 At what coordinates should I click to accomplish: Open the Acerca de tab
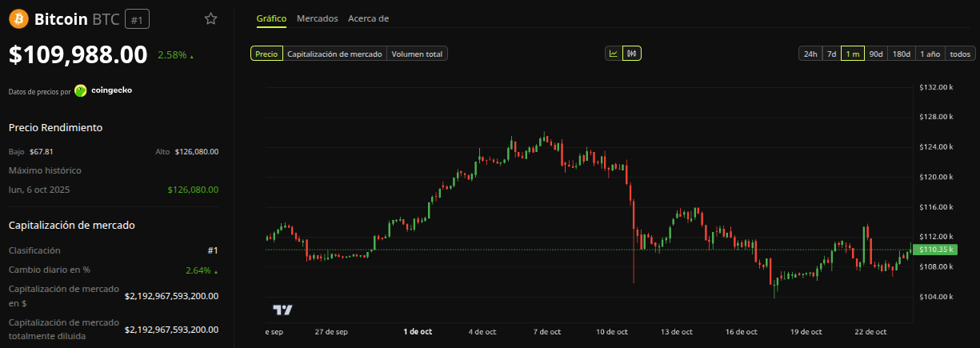click(369, 18)
